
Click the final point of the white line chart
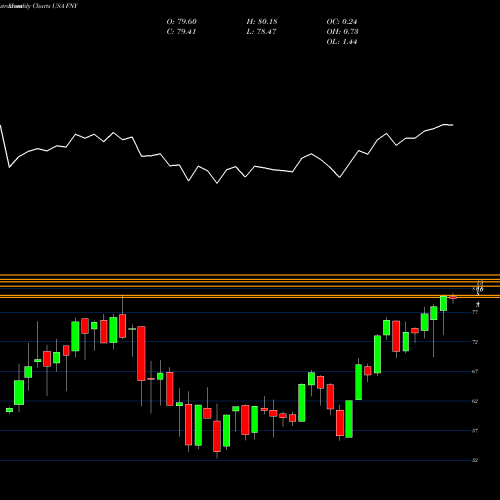coord(453,125)
